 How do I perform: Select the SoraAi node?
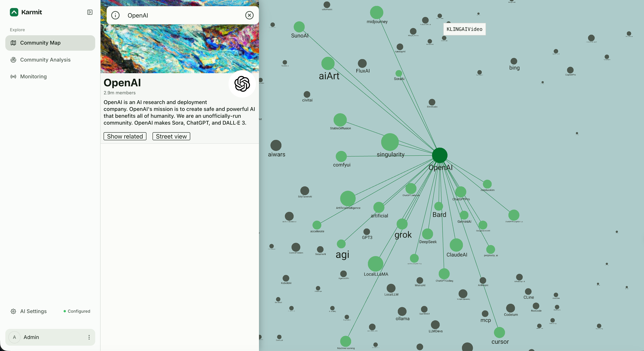click(399, 73)
